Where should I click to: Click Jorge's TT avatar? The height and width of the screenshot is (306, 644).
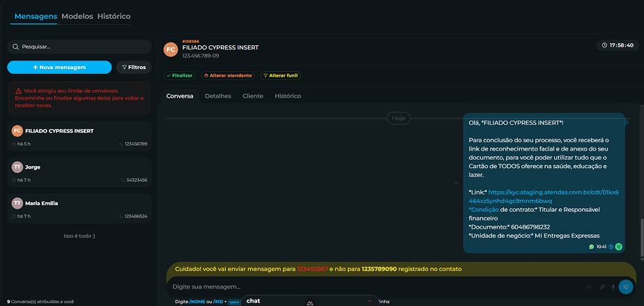(17, 167)
